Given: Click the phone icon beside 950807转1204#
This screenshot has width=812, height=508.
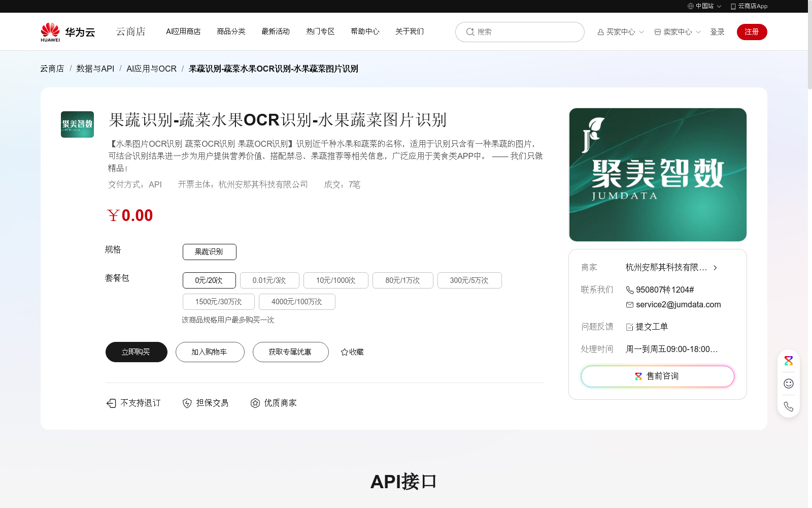Looking at the screenshot, I should pos(630,290).
